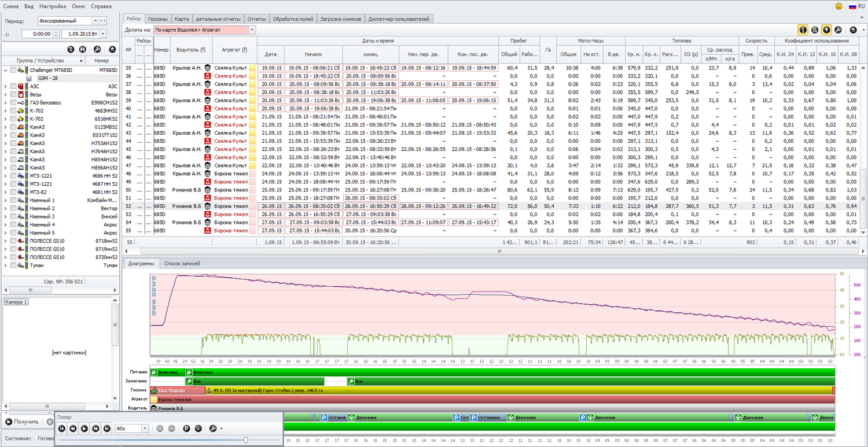Image resolution: width=868 pixels, height=447 pixels.
Task: Click the loop icon in the player
Action: [x=198, y=428]
